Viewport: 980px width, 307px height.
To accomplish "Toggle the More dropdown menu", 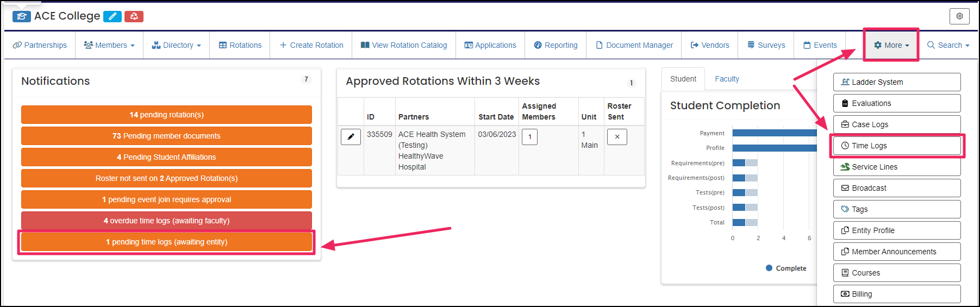I will point(891,45).
